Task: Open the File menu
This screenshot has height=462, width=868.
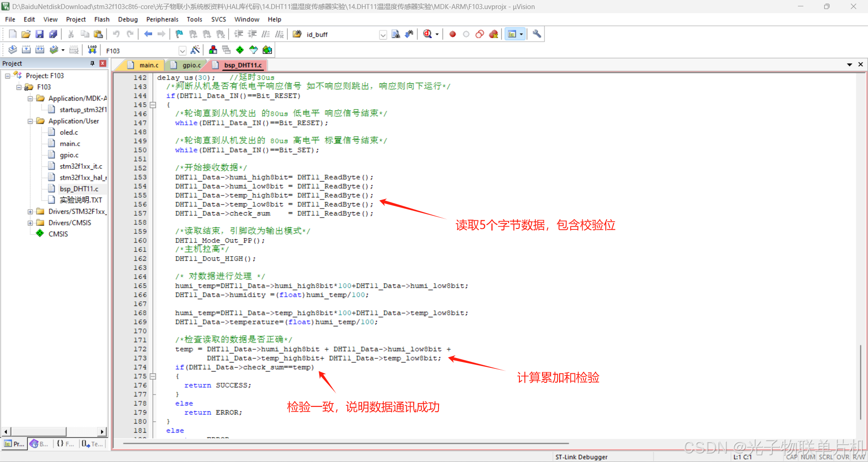Action: pos(10,19)
